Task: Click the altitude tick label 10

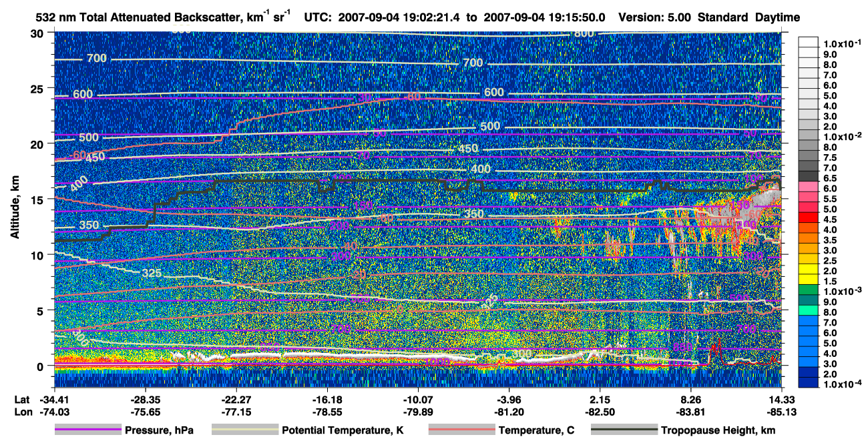Action: [x=39, y=255]
